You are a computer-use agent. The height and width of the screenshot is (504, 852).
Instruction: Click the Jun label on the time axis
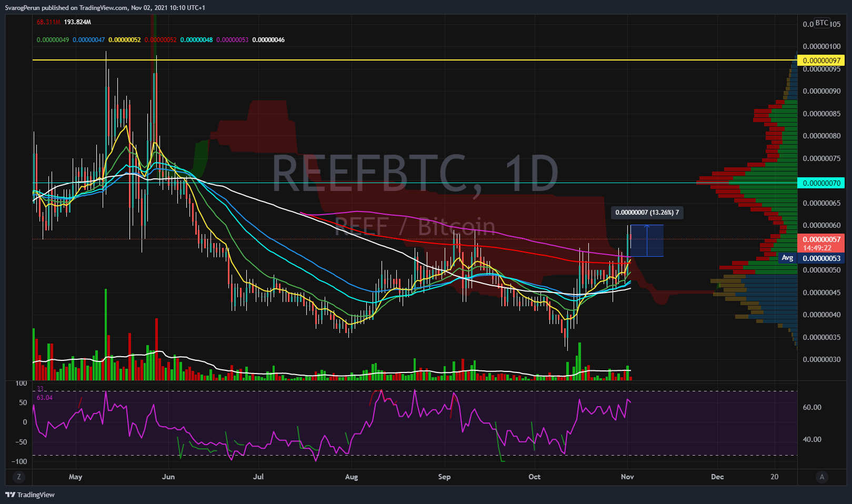(168, 477)
